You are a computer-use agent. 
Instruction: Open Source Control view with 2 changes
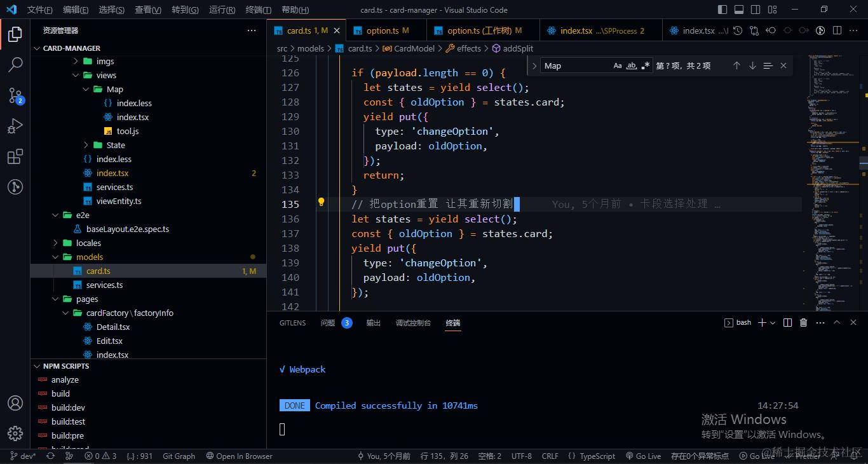coord(15,95)
